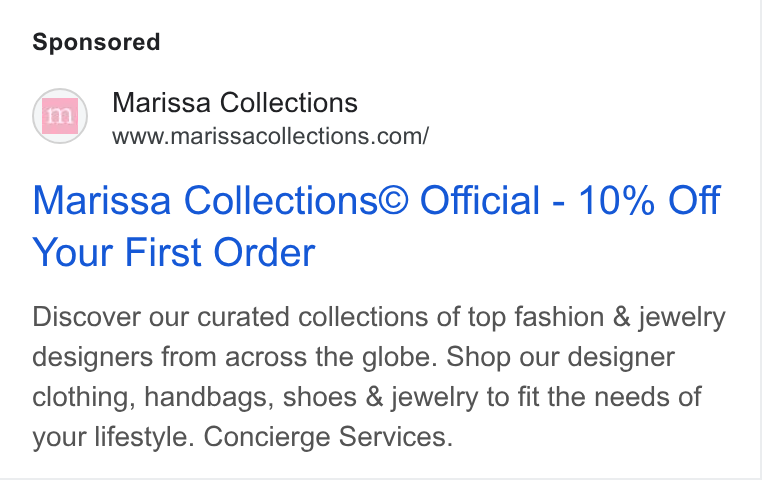Click the word "Official" in blue headline
The height and width of the screenshot is (480, 762).
480,200
